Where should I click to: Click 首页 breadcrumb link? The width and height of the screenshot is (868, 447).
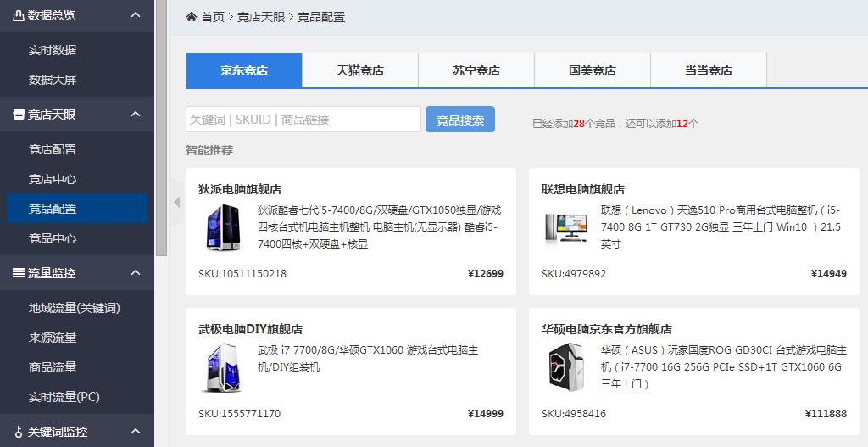click(x=213, y=17)
